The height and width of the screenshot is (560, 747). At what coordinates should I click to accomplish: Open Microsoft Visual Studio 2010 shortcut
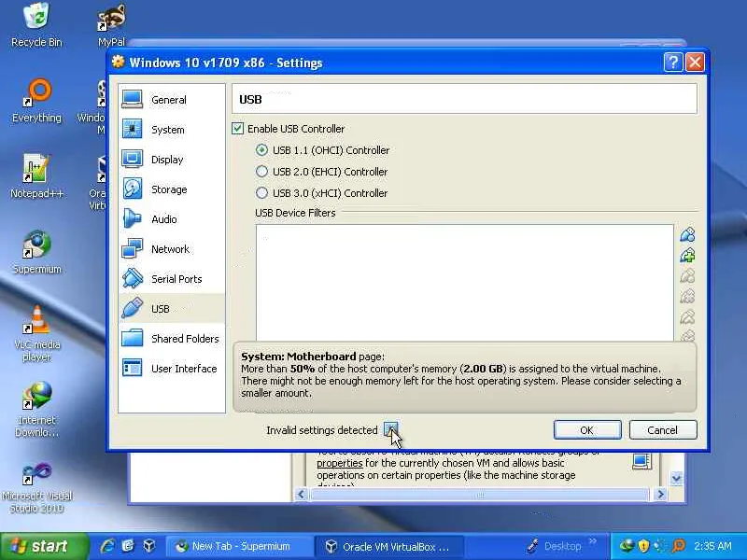[36, 486]
